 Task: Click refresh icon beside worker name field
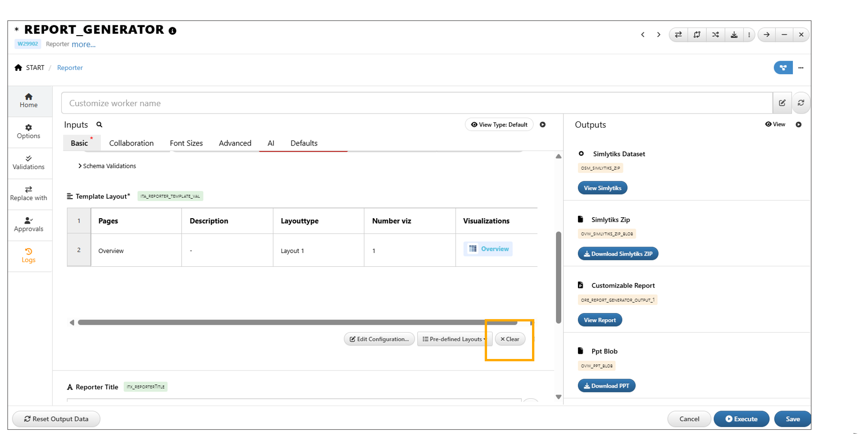tap(801, 103)
